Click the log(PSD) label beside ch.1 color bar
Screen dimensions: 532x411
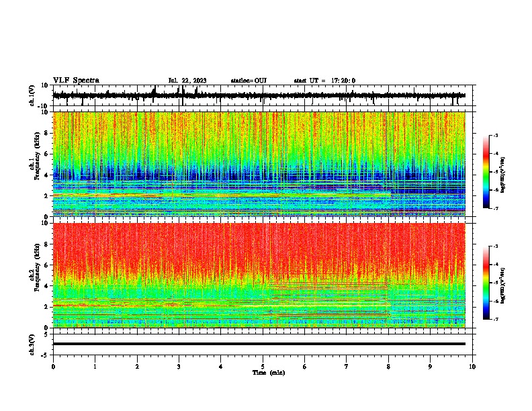[502, 175]
